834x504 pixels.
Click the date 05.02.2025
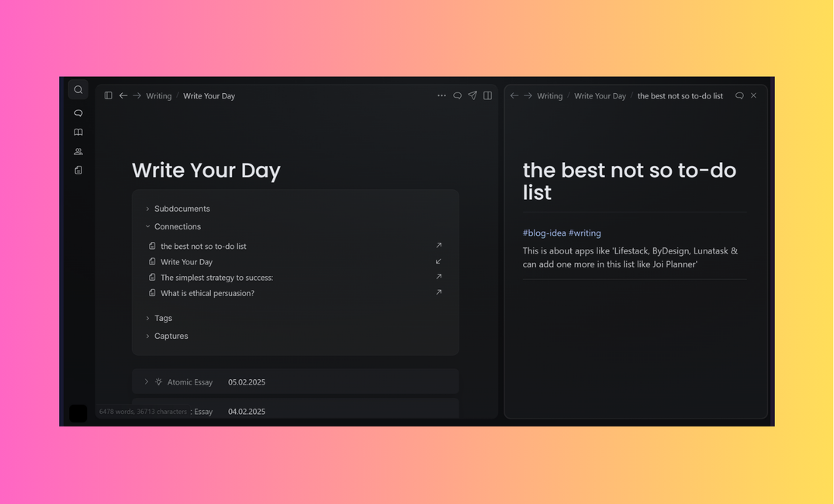coord(247,382)
